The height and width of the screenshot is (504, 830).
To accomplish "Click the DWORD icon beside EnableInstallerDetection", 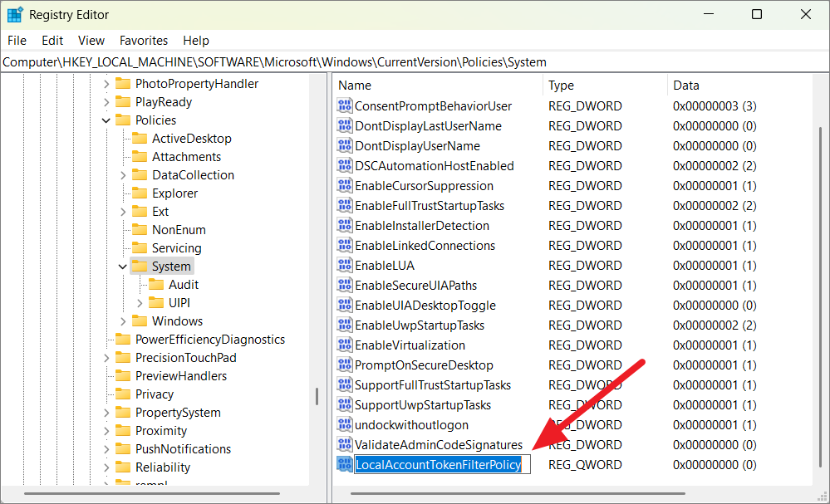I will tap(345, 225).
